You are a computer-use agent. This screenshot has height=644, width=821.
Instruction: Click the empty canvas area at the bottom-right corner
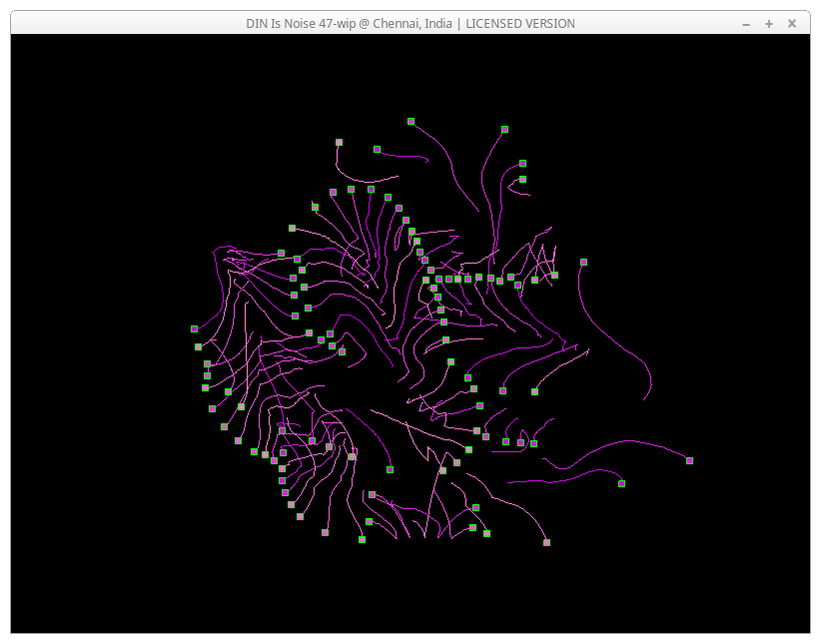click(x=739, y=589)
